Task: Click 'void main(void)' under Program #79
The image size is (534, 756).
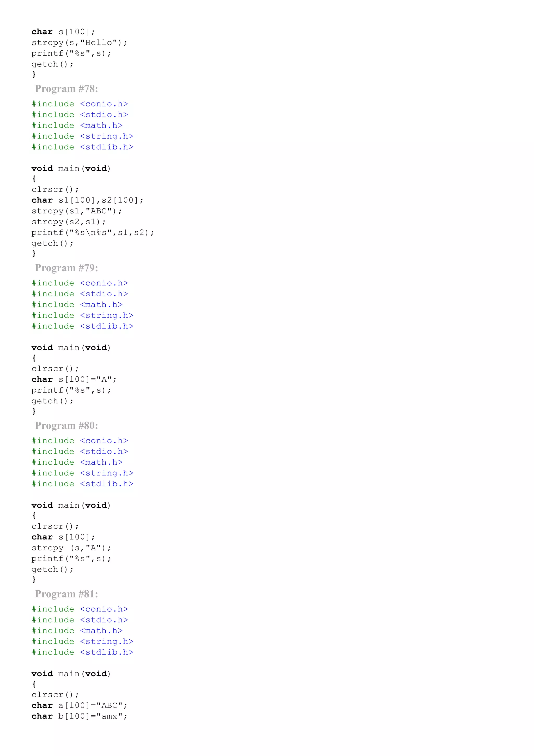Action: (x=71, y=348)
